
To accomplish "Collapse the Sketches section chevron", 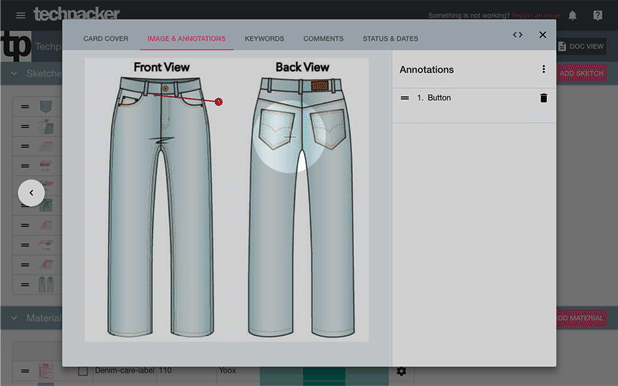I will coord(14,73).
